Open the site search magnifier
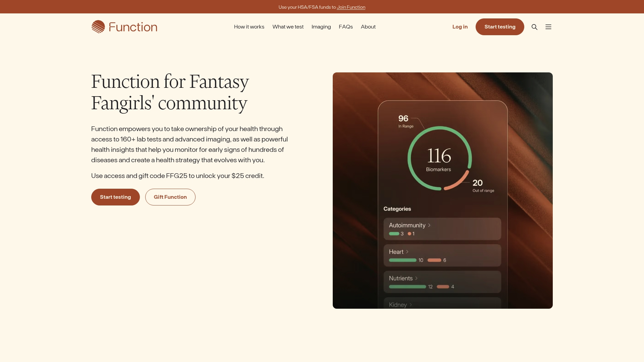 point(535,27)
